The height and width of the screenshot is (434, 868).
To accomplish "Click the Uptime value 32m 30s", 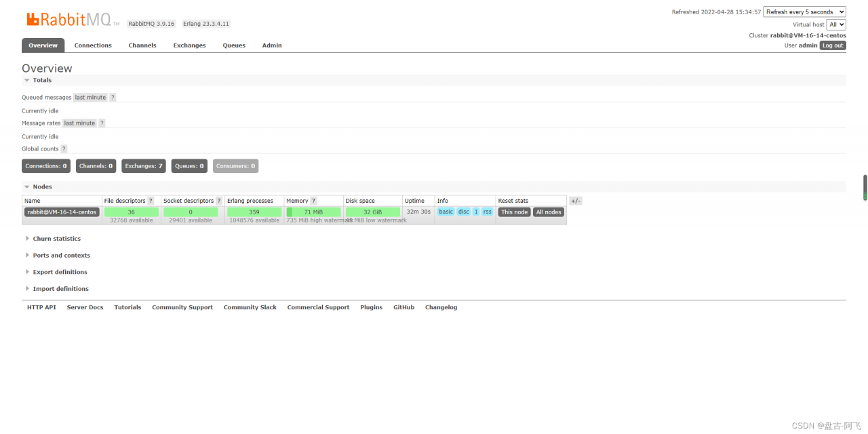I will [x=418, y=212].
